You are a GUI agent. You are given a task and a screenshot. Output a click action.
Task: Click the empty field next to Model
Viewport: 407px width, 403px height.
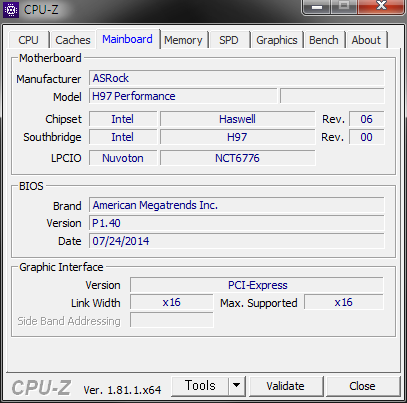tap(332, 96)
